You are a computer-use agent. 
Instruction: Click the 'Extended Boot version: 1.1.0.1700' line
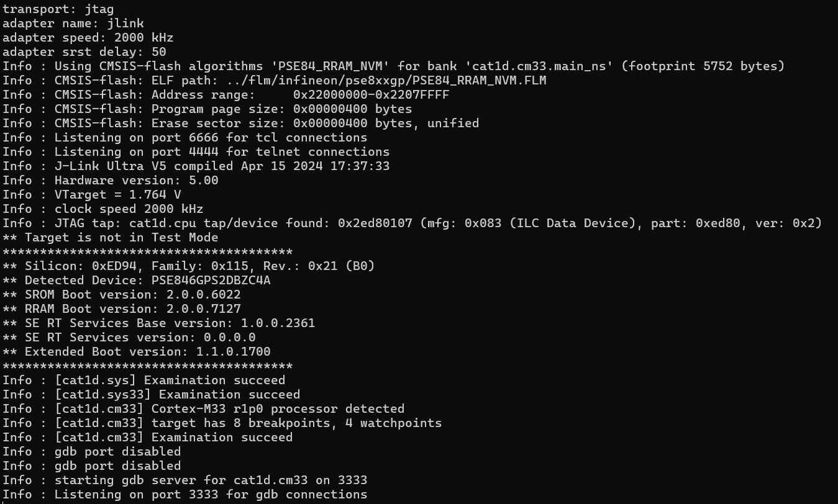click(x=136, y=352)
